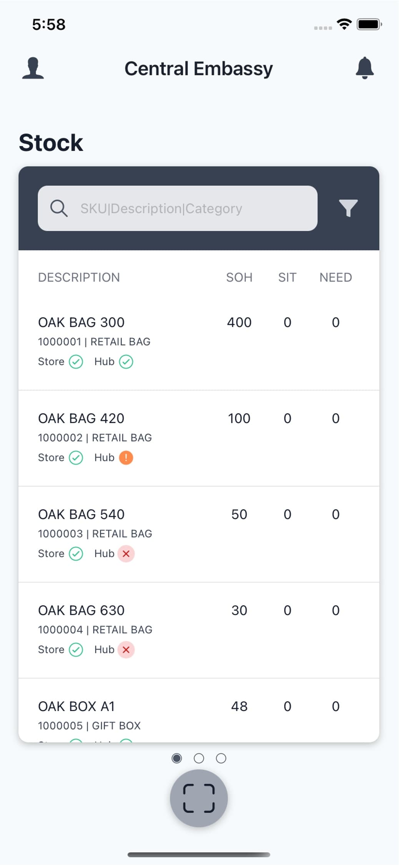
Task: Tap OAK BAG 300 Hub check icon
Action: [126, 362]
